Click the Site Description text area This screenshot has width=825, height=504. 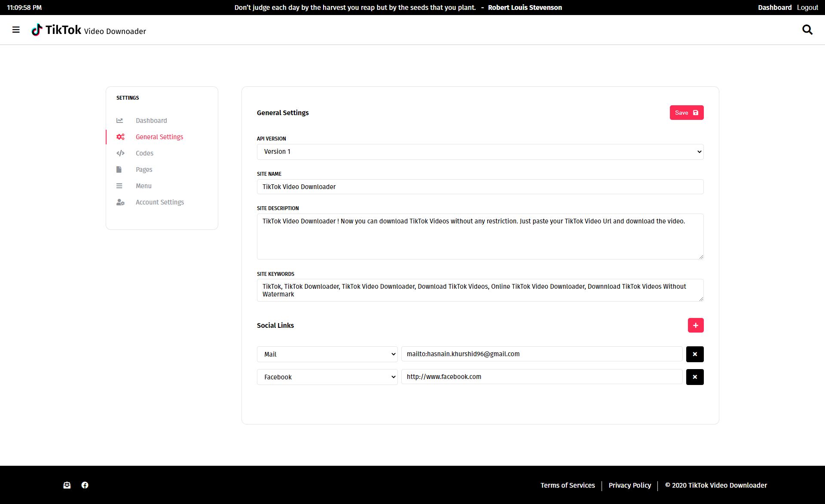(x=480, y=236)
